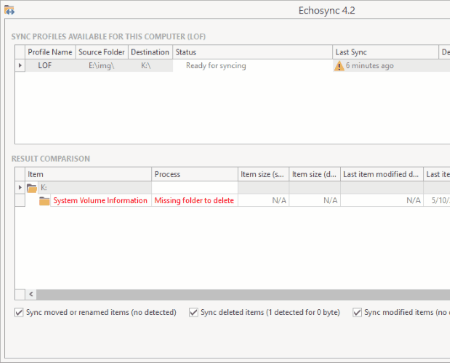The width and height of the screenshot is (450, 363).
Task: Click the K: drive folder icon
Action: point(32,188)
